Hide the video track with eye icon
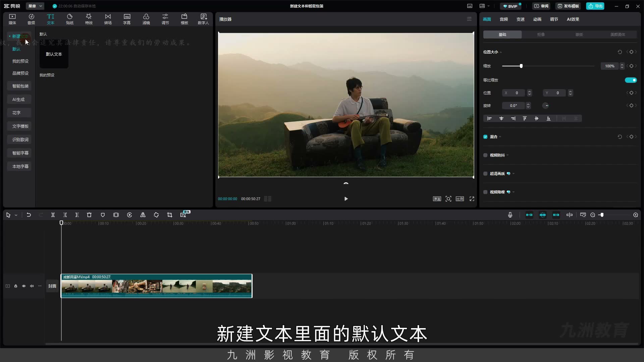This screenshot has height=362, width=644. 24,286
